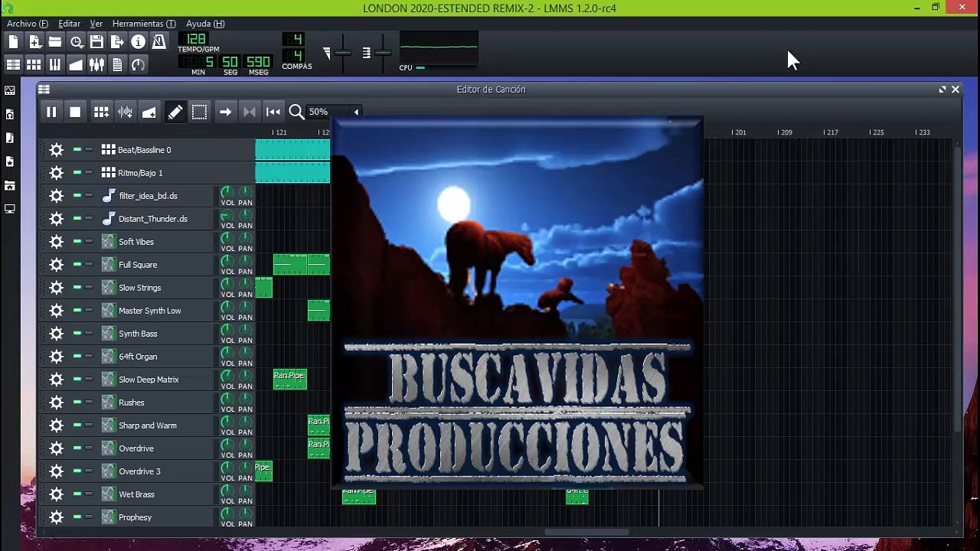Show the Song Editor window icon
The height and width of the screenshot is (551, 980).
click(13, 65)
